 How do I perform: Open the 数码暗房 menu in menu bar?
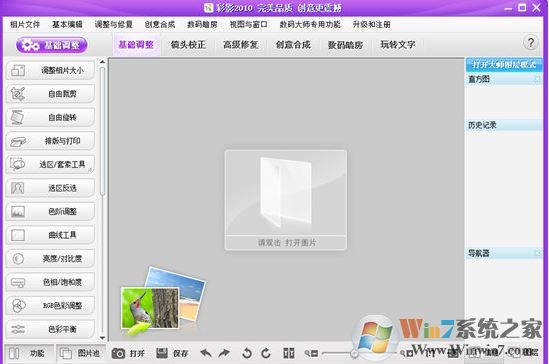point(202,24)
